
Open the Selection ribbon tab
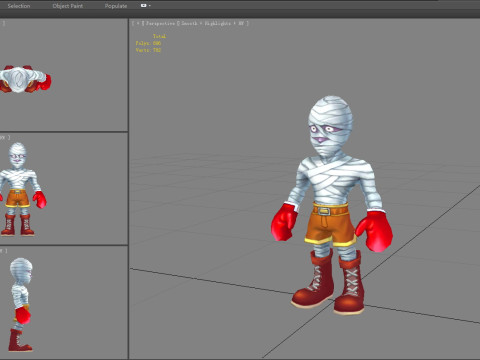pos(19,6)
